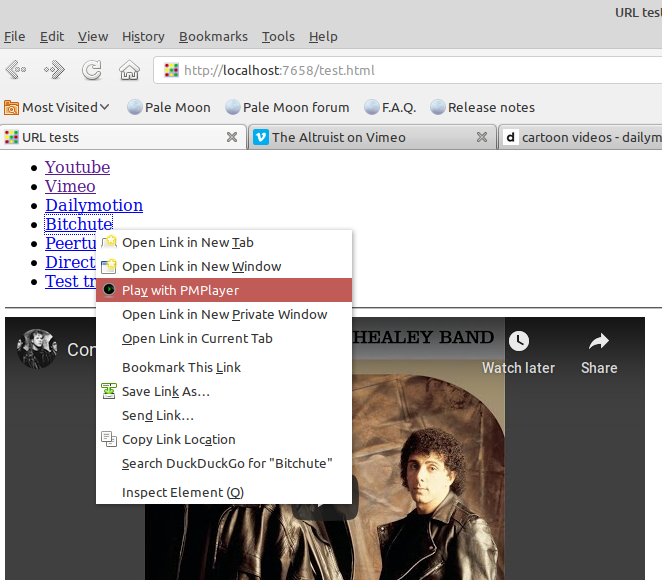Select Bookmark This Link
Screen dimensions: 662x580
point(224,367)
